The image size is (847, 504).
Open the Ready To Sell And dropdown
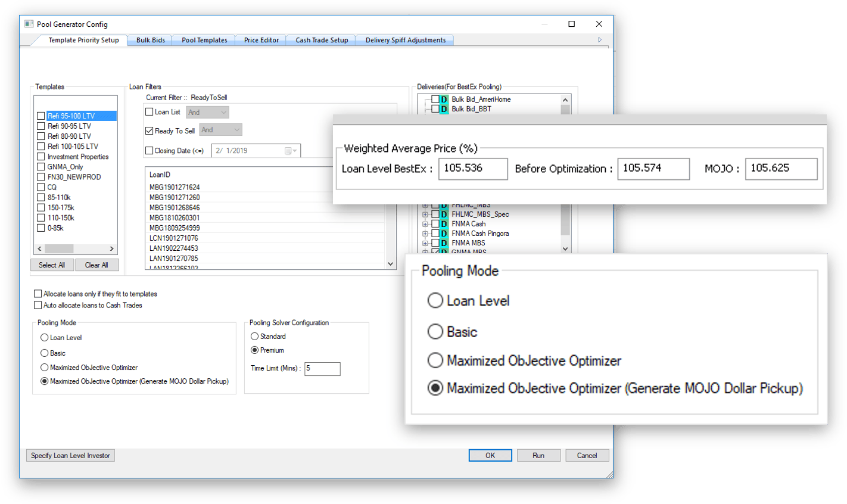(x=220, y=130)
